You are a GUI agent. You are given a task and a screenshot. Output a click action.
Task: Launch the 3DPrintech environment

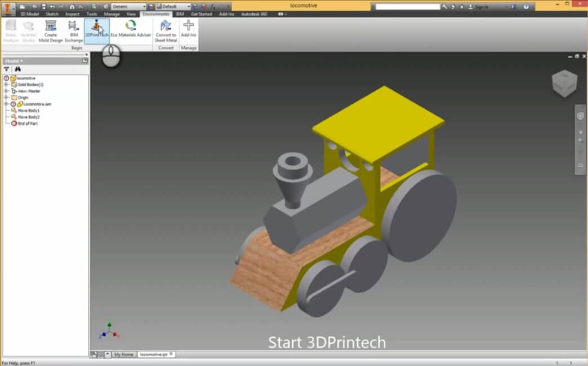[96, 30]
